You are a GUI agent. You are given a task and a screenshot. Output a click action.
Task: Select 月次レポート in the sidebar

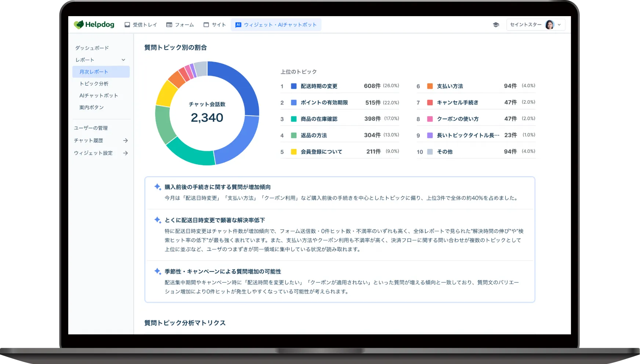point(94,72)
